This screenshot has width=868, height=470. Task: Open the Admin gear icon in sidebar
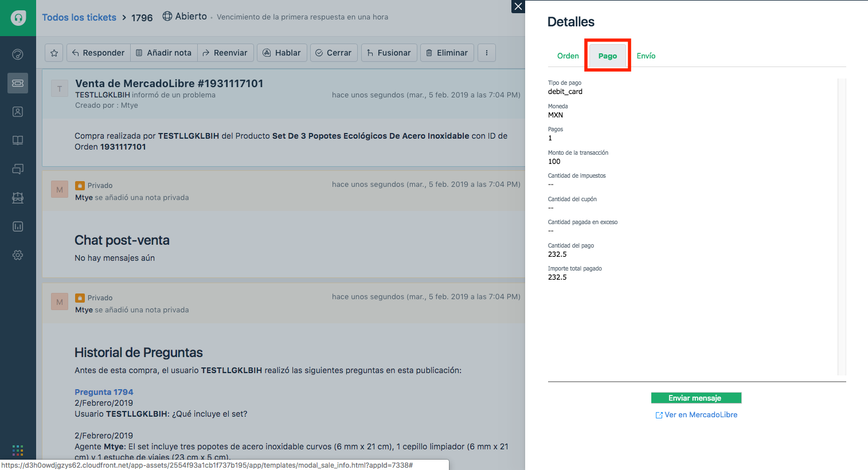coord(18,255)
